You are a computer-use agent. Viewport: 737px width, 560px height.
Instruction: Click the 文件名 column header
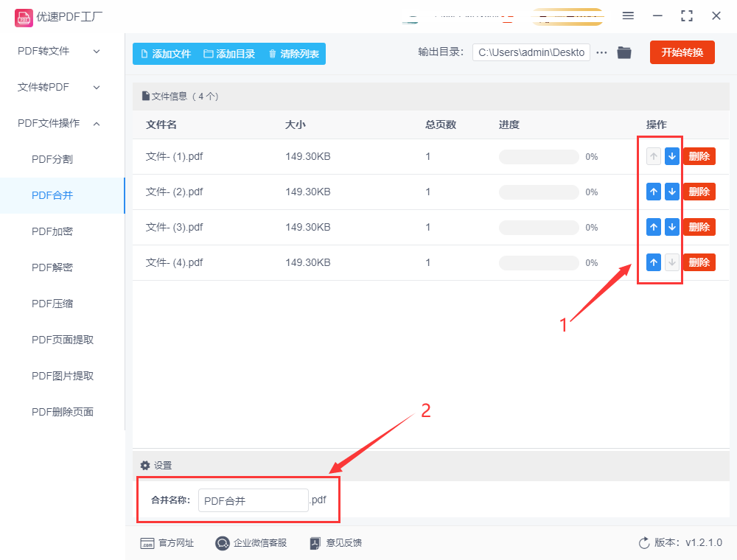[161, 125]
